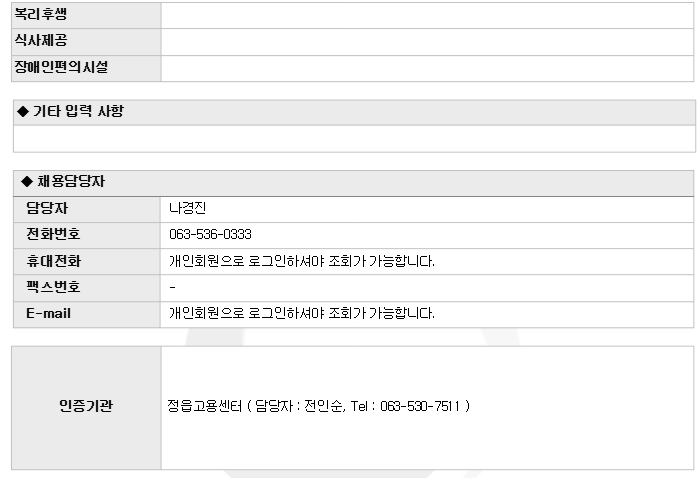This screenshot has width=700, height=478.
Task: Click the 전화번호 row label
Action: point(53,234)
